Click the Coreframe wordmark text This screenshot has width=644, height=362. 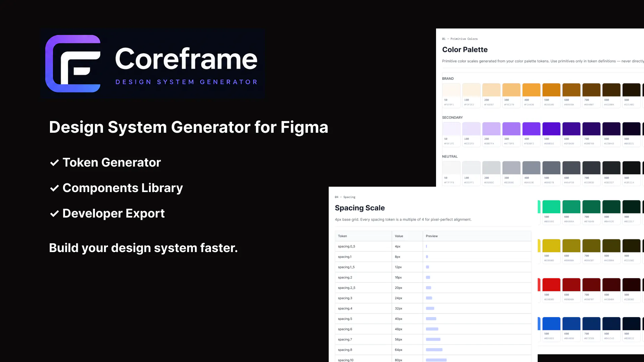point(186,59)
